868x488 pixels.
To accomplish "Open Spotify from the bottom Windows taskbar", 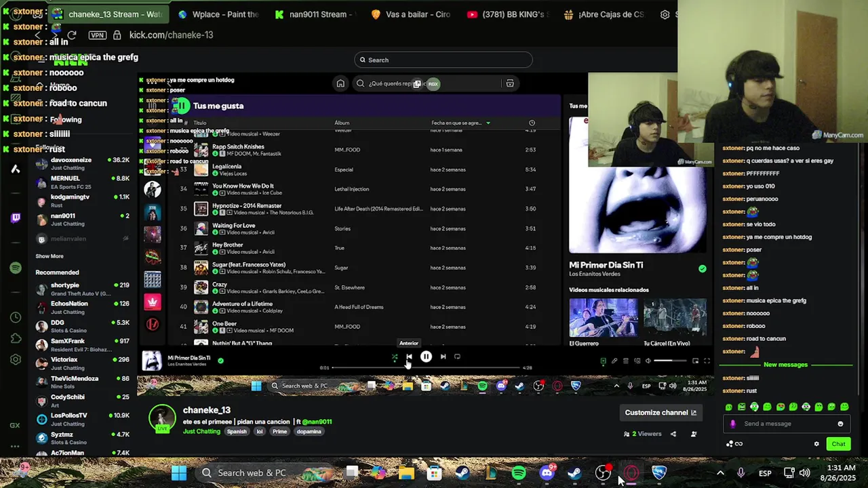I will click(x=519, y=473).
